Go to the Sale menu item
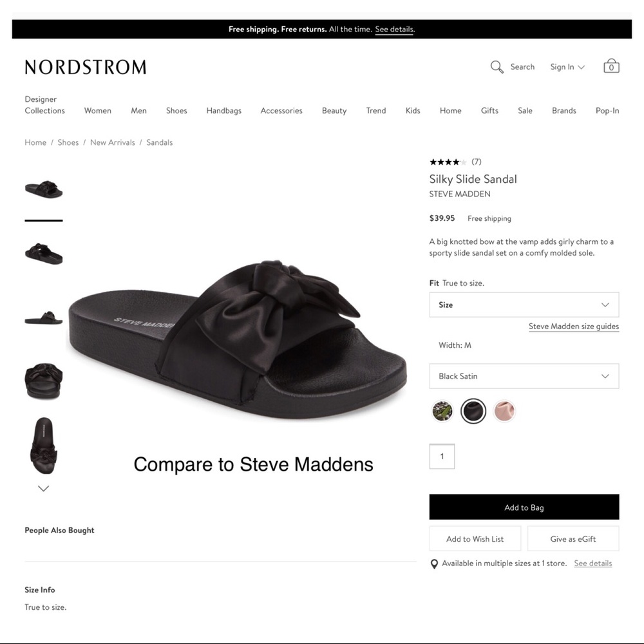 pos(525,111)
